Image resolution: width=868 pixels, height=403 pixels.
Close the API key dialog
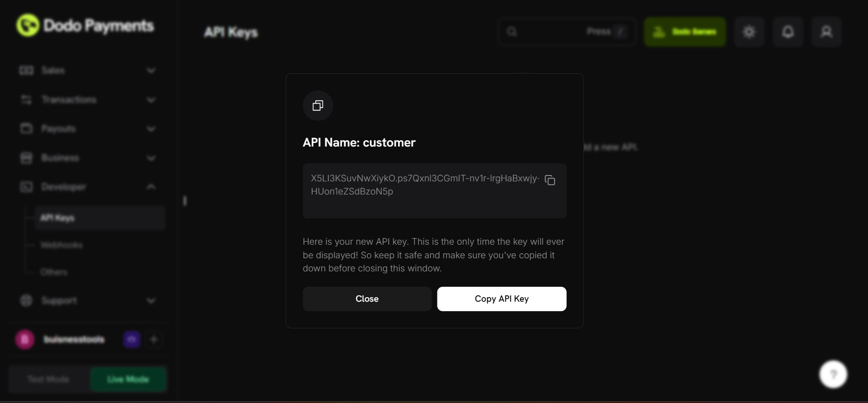366,299
